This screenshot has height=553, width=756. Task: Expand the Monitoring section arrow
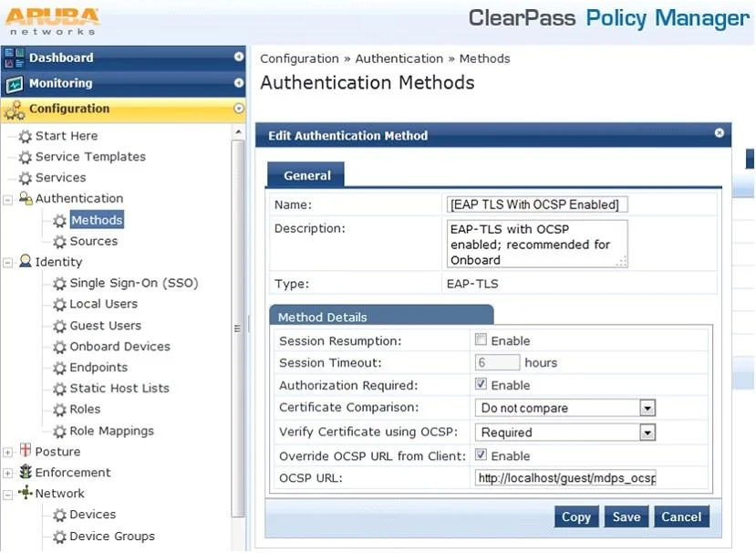(238, 83)
